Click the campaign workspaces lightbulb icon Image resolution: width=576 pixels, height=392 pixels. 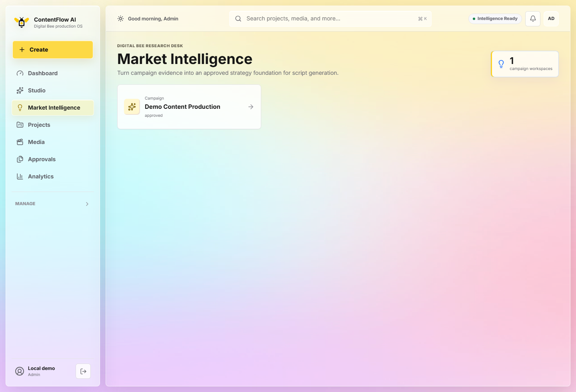pyautogui.click(x=501, y=64)
